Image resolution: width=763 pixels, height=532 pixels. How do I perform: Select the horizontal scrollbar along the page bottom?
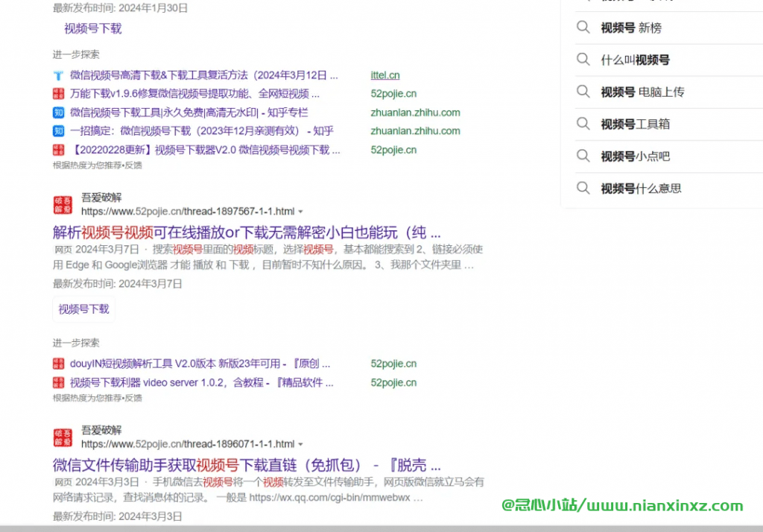point(381,528)
